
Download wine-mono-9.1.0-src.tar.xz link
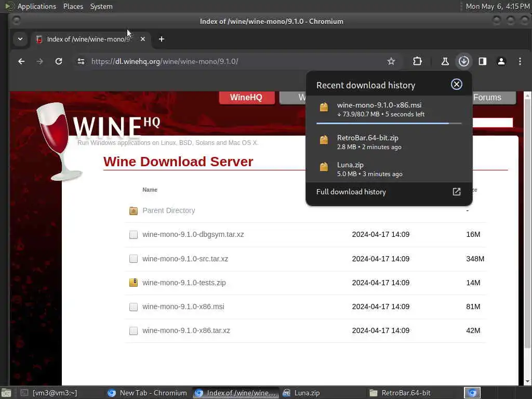coord(185,259)
